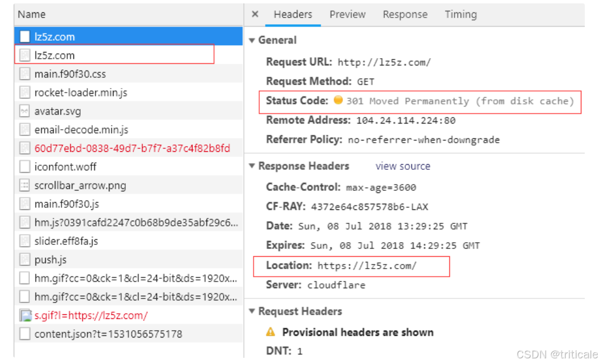The image size is (600, 364).
Task: Collapse the Response Headers section
Action: pyautogui.click(x=252, y=166)
